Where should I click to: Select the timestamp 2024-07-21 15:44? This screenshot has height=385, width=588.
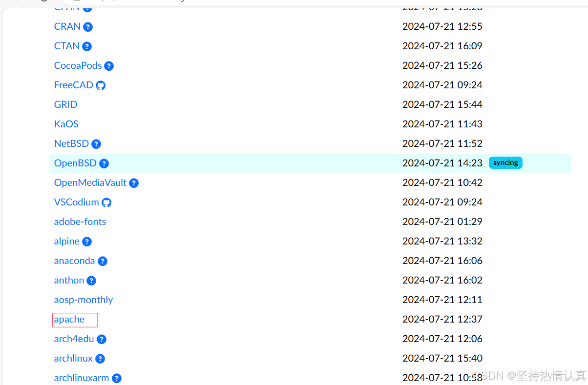click(442, 104)
